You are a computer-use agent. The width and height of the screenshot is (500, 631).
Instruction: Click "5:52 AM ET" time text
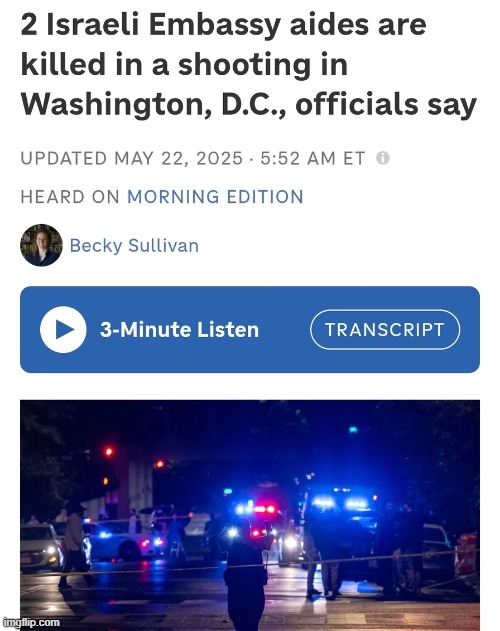pyautogui.click(x=313, y=158)
